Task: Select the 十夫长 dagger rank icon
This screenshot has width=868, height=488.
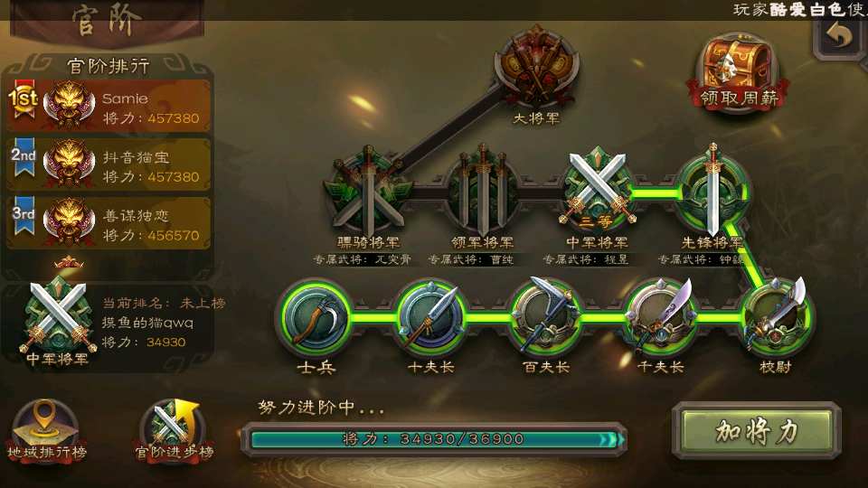Action: point(430,317)
